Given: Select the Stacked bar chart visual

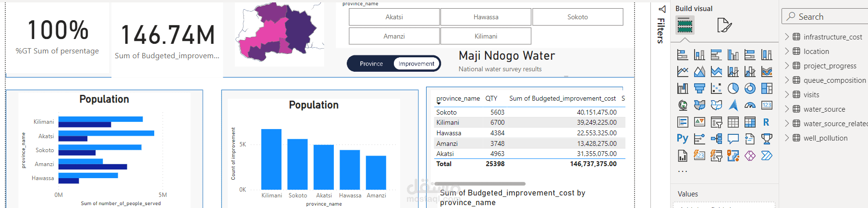Looking at the screenshot, I should coord(683,55).
